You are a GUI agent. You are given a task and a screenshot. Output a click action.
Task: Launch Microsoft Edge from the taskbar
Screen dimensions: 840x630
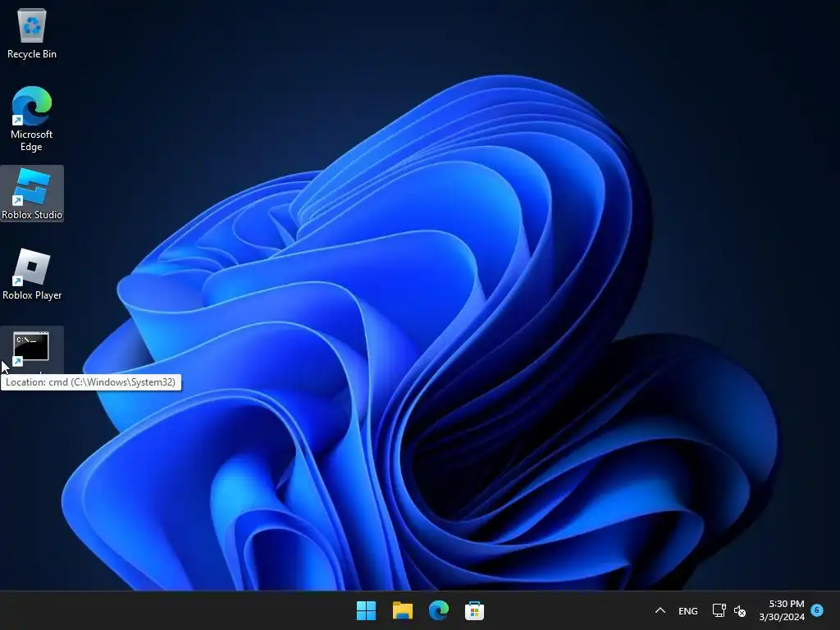click(x=438, y=610)
